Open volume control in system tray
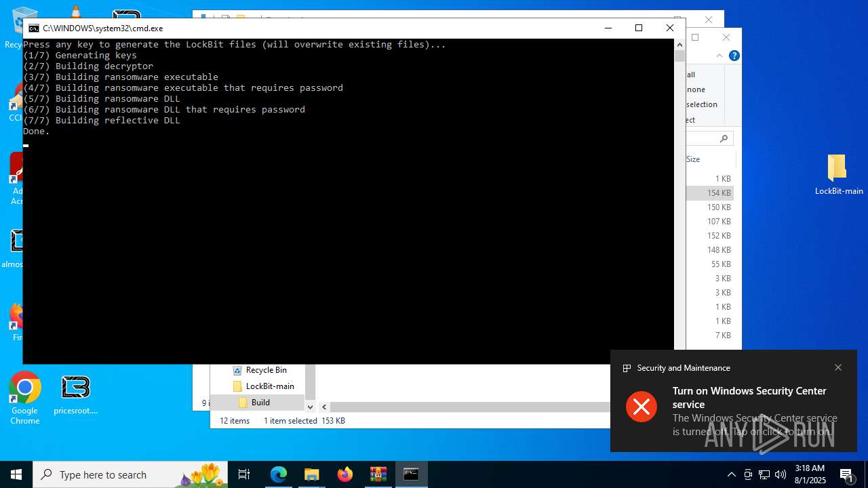Viewport: 868px width, 488px height. pyautogui.click(x=781, y=474)
